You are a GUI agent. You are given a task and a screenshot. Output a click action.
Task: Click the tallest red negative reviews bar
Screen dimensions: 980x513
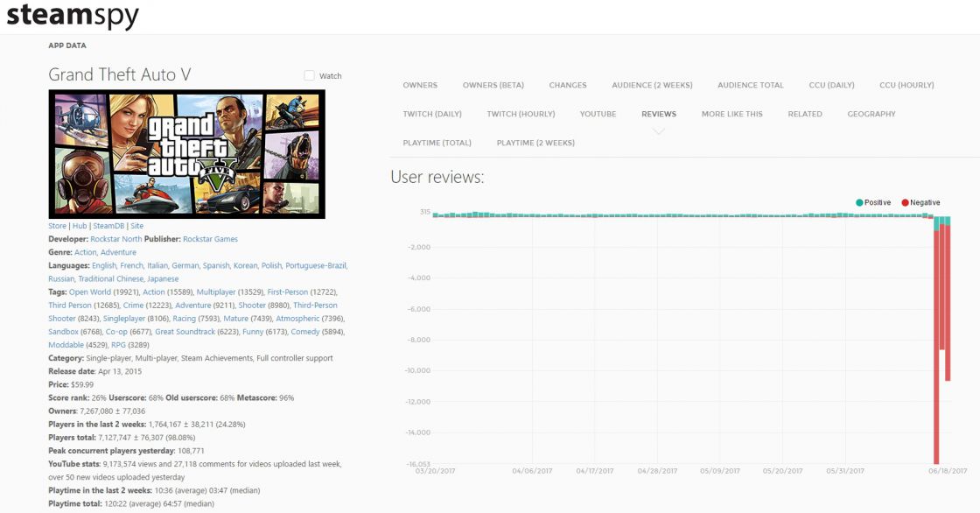[x=936, y=348]
